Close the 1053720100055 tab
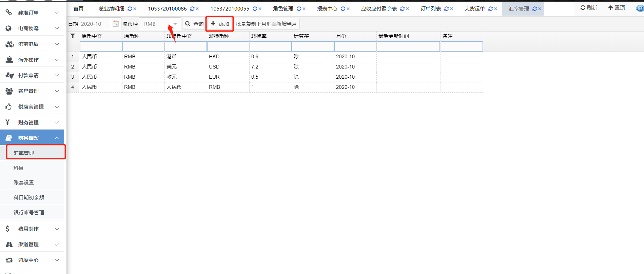 click(x=260, y=8)
